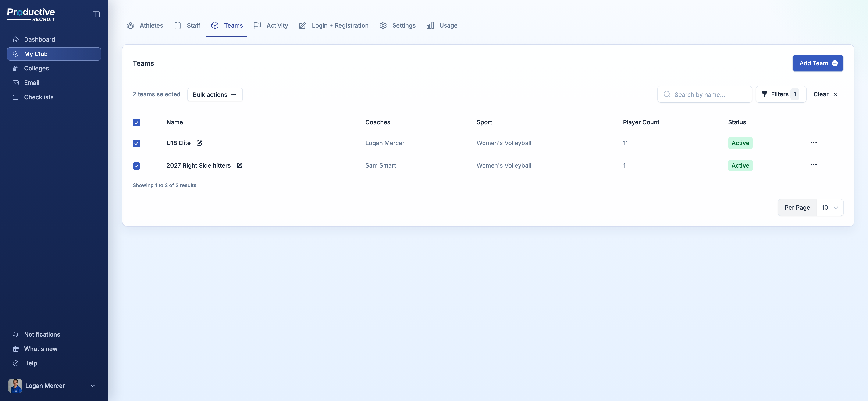Click the My Club shield icon
868x401 pixels.
click(15, 54)
